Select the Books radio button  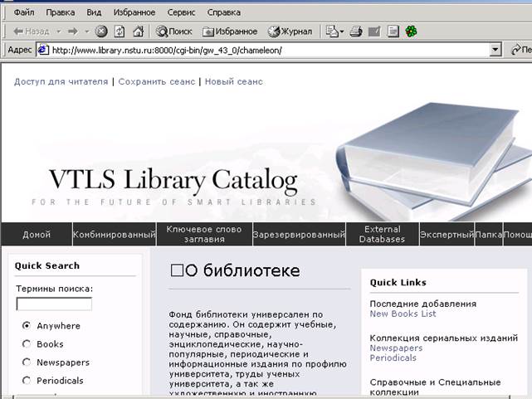click(x=27, y=344)
